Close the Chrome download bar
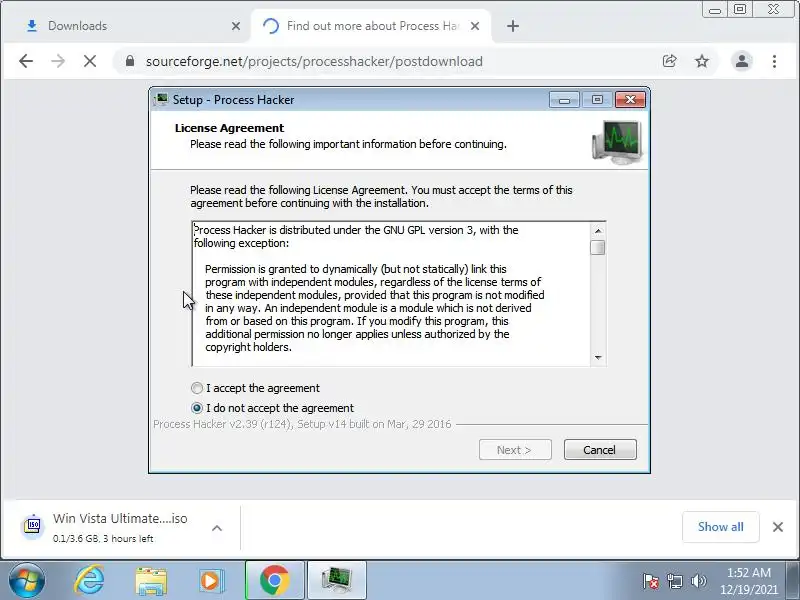The image size is (800, 600). coord(778,527)
